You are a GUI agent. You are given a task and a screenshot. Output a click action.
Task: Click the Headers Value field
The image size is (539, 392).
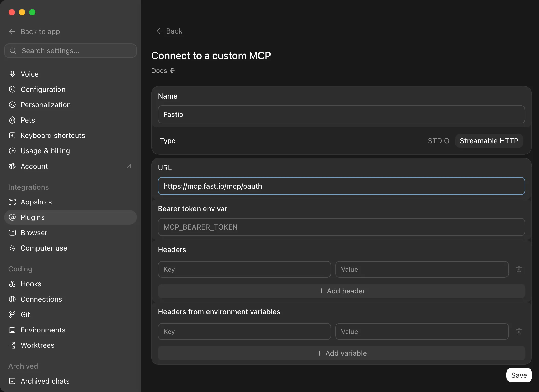422,269
